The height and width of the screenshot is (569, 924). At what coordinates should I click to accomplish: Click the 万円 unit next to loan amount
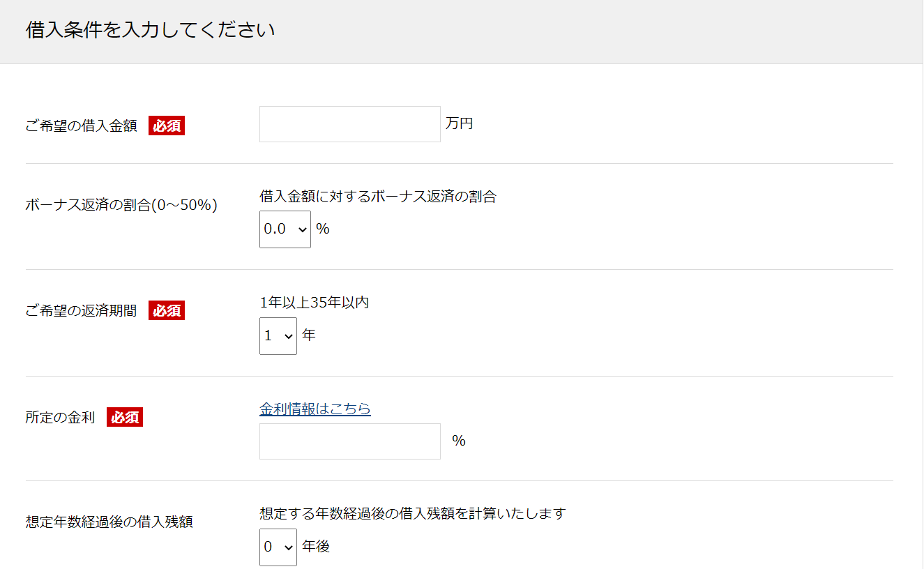pos(460,124)
